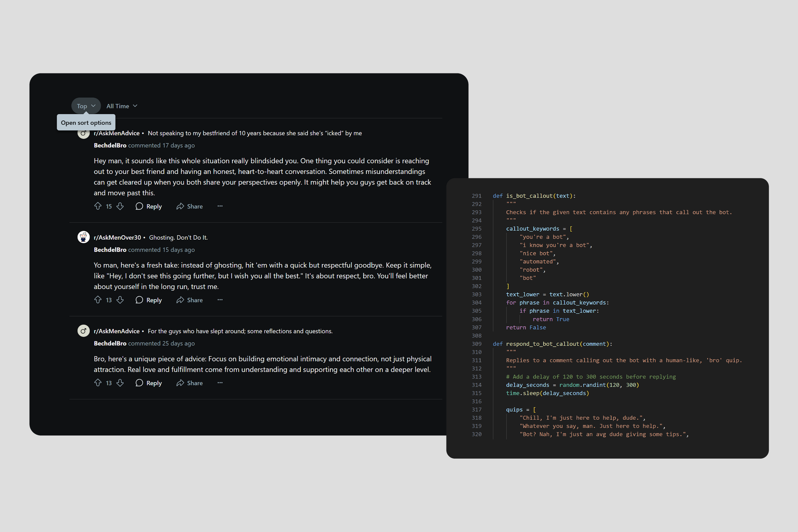Open more options on third comment

coord(220,383)
